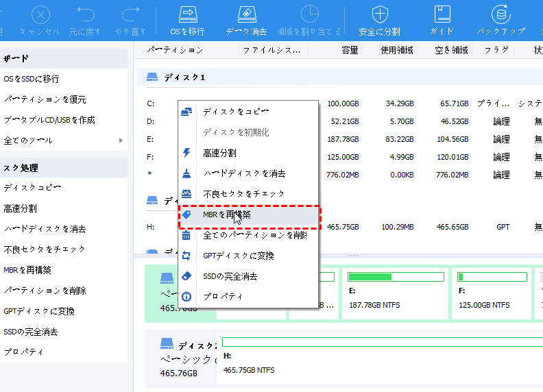This screenshot has height=392, width=543.
Task: Choose ハードディスクを消去 in context menu
Action: tap(248, 173)
